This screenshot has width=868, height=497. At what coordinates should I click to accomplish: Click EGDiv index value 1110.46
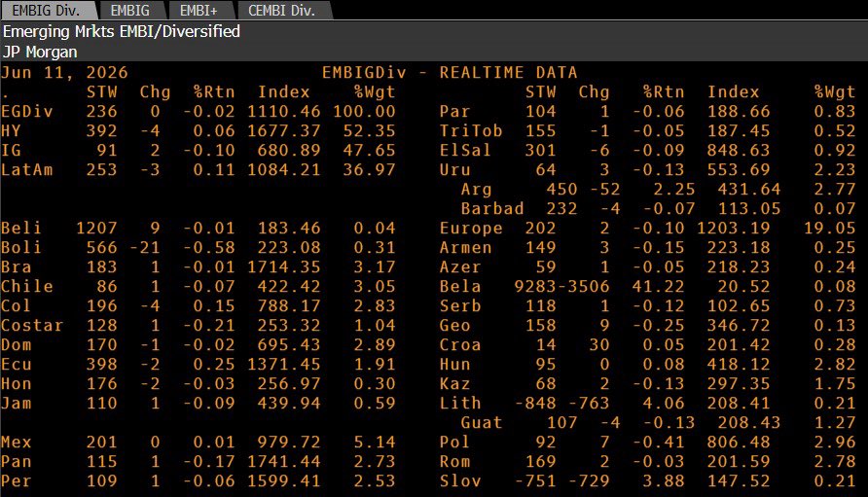pyautogui.click(x=284, y=111)
